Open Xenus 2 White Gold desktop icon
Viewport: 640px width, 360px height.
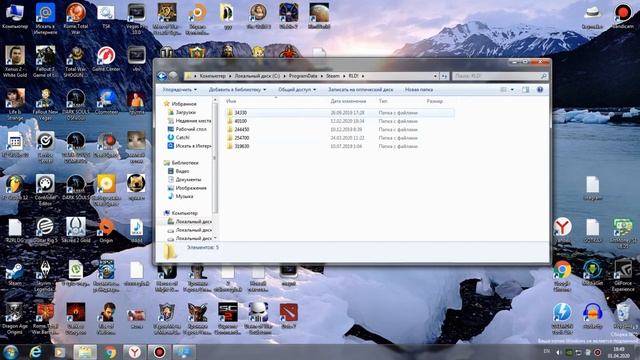click(x=15, y=61)
